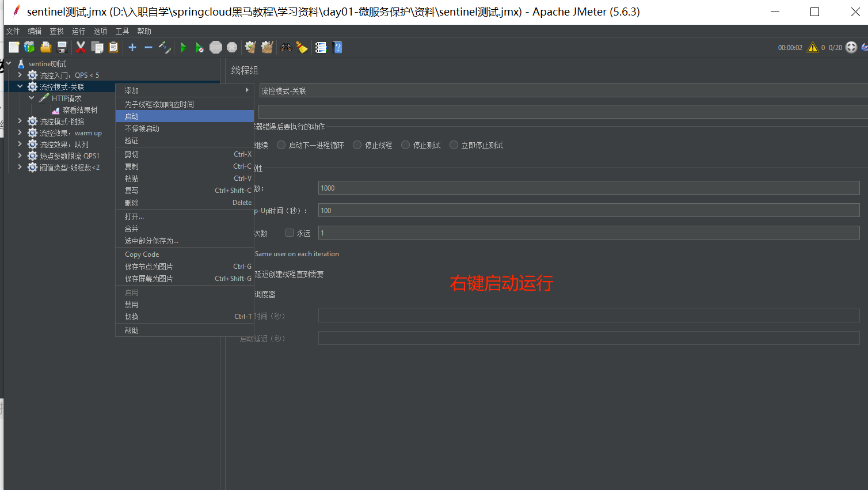Click the Cut scissors icon
The width and height of the screenshot is (868, 490).
click(x=81, y=47)
